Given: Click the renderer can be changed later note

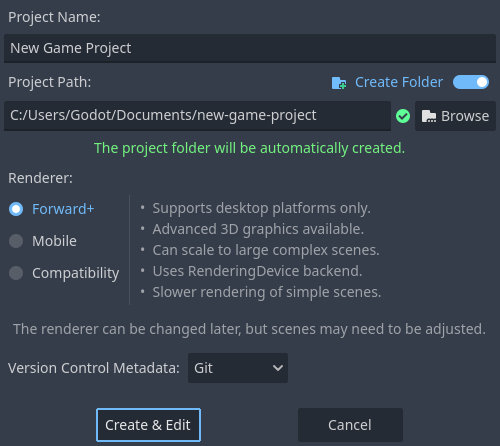Looking at the screenshot, I should point(249,329).
